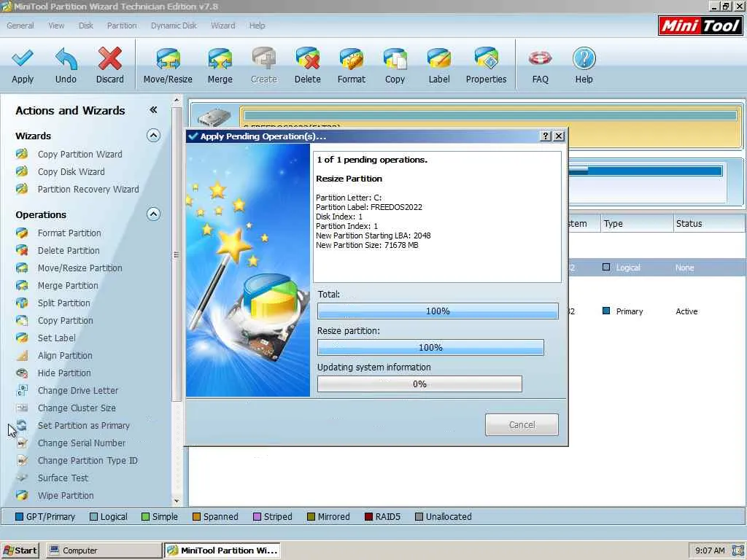
Task: Click the Discard red X icon
Action: 109,58
